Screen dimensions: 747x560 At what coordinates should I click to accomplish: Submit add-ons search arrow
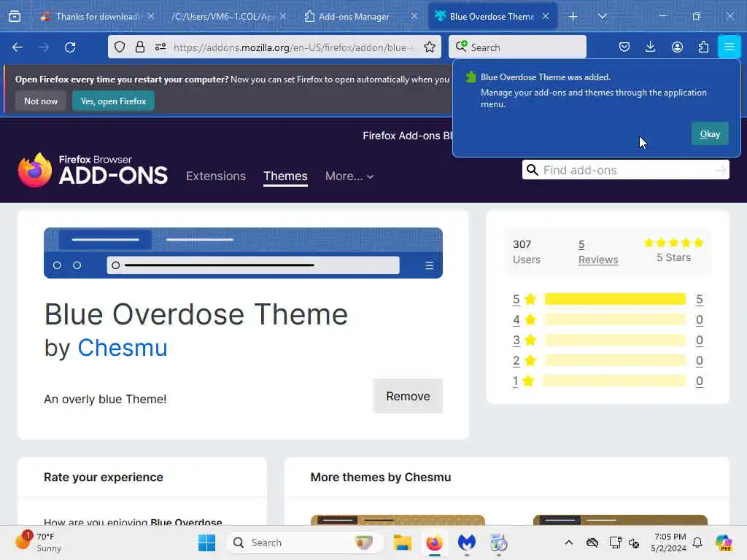click(721, 170)
